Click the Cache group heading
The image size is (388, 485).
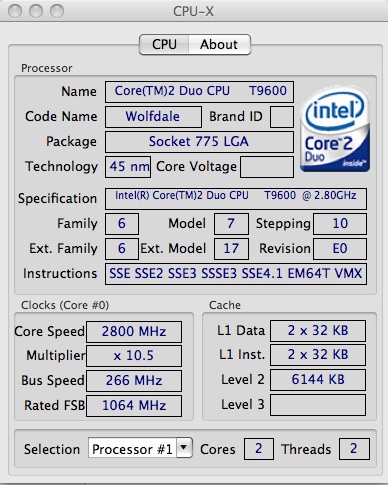tap(225, 305)
